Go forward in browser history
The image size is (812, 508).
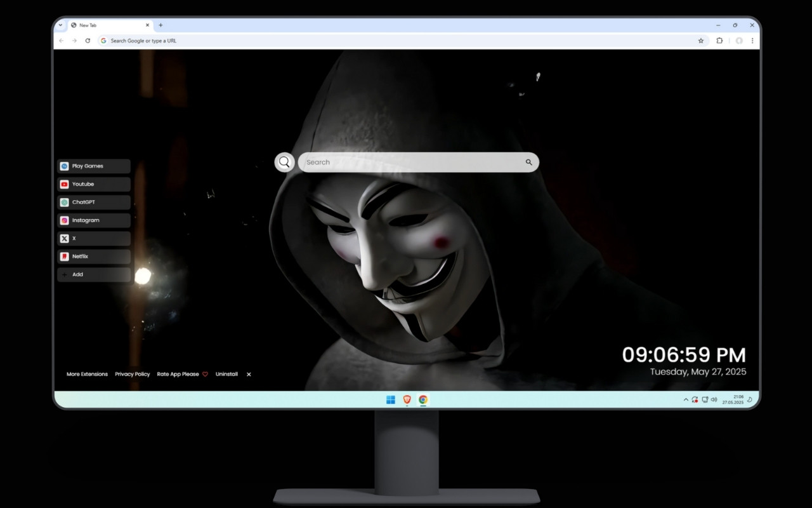74,41
